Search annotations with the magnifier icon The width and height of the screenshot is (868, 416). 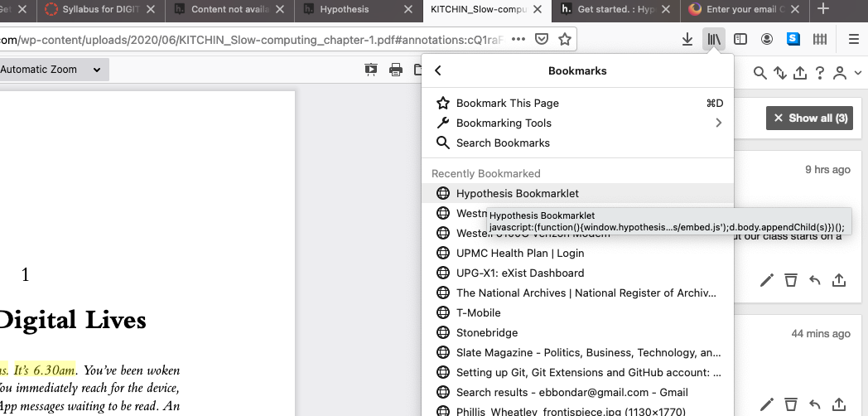pyautogui.click(x=760, y=73)
